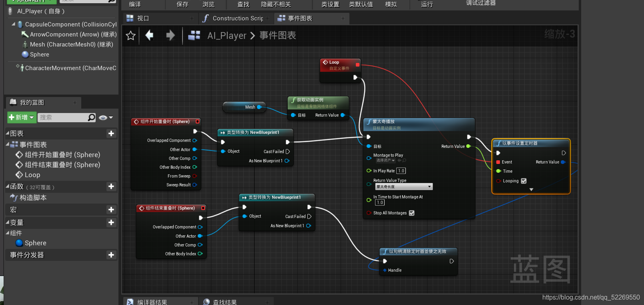
Task: Select the 我的蓝图 panel tab
Action: click(44, 103)
